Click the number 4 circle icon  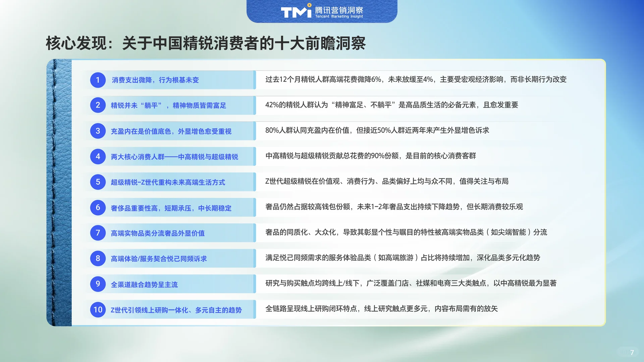coord(98,157)
